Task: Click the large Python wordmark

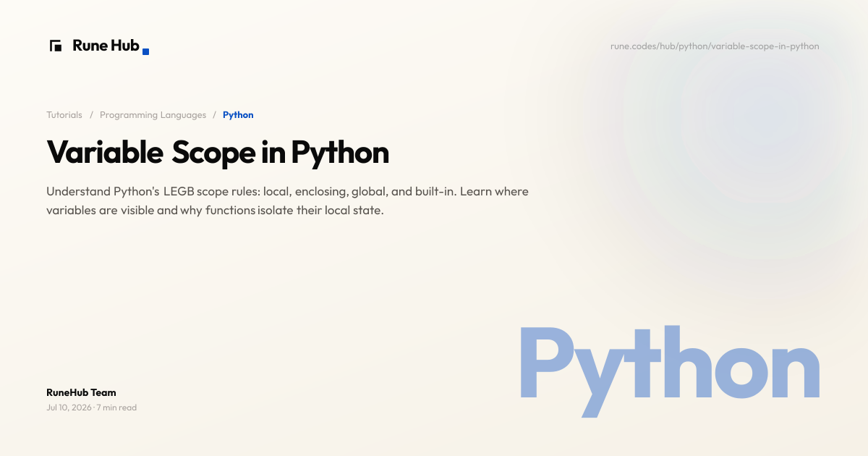Action: 669,371
